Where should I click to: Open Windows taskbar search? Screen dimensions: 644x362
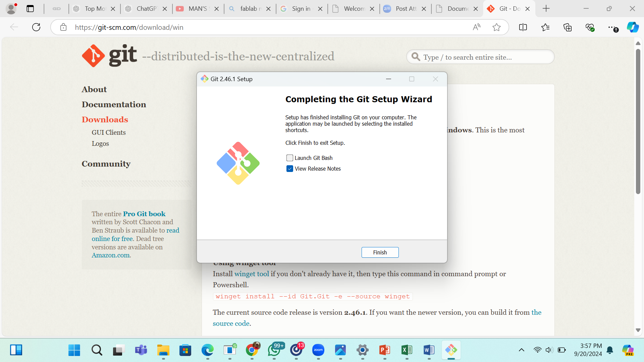pos(97,350)
